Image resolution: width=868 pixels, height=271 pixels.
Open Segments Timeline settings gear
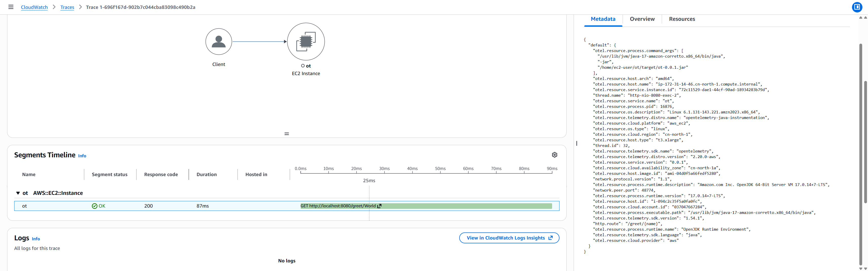click(x=554, y=155)
